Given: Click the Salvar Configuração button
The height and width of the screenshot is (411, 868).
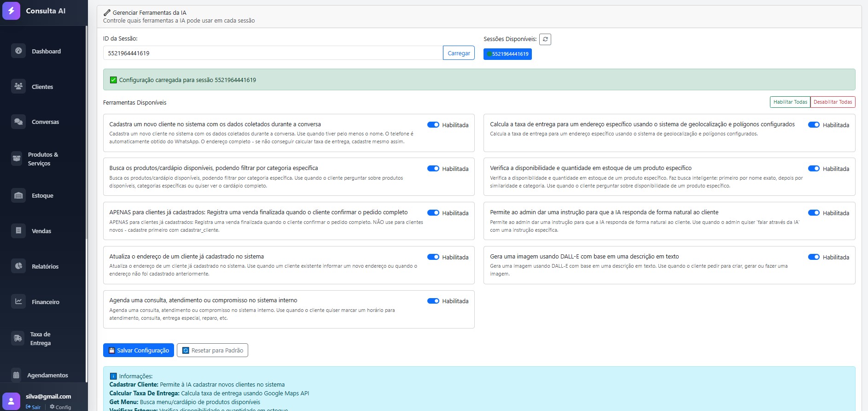Looking at the screenshot, I should pos(139,350).
